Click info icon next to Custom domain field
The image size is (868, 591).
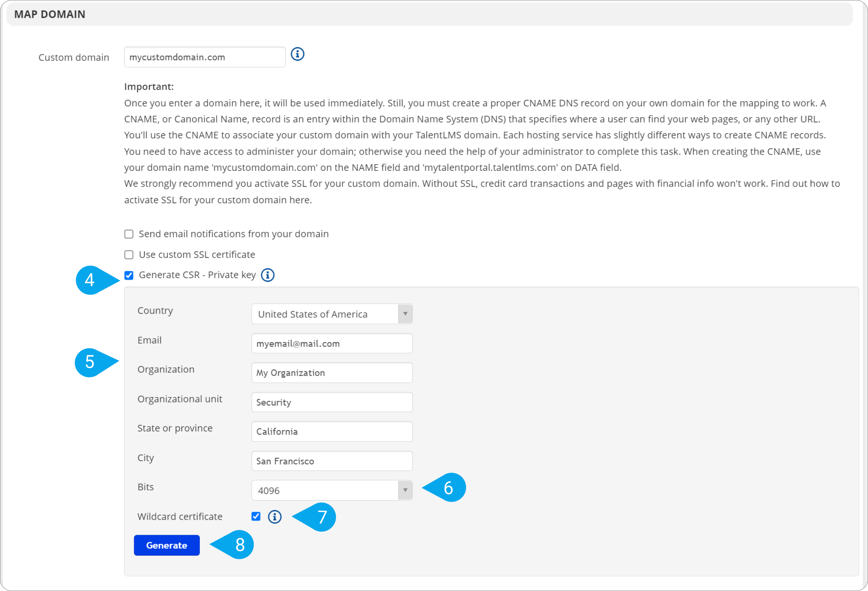point(298,54)
